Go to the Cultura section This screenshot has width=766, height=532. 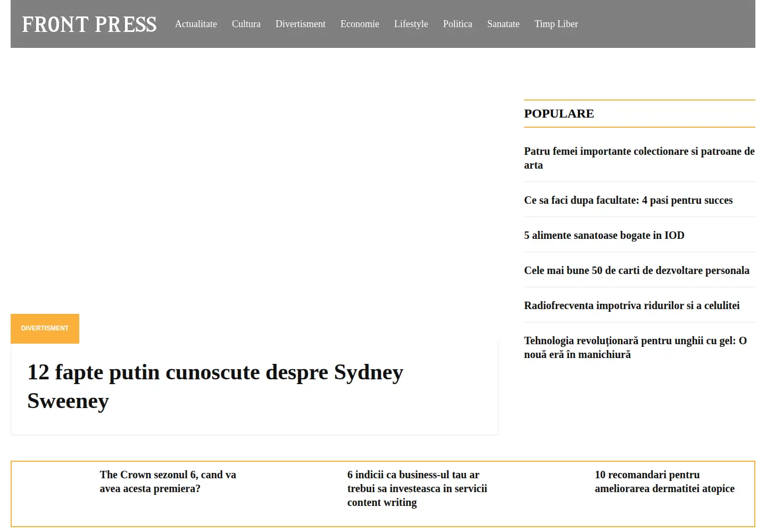pos(246,24)
